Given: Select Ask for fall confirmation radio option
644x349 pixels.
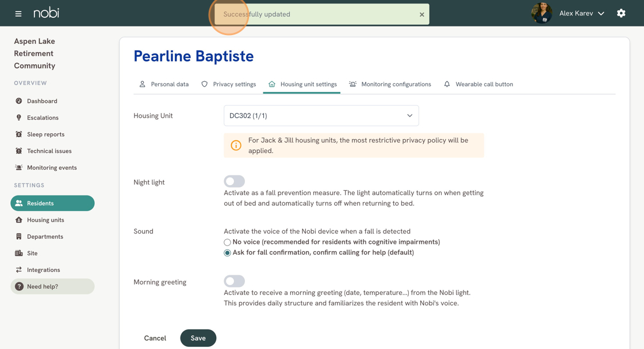Looking at the screenshot, I should [227, 253].
